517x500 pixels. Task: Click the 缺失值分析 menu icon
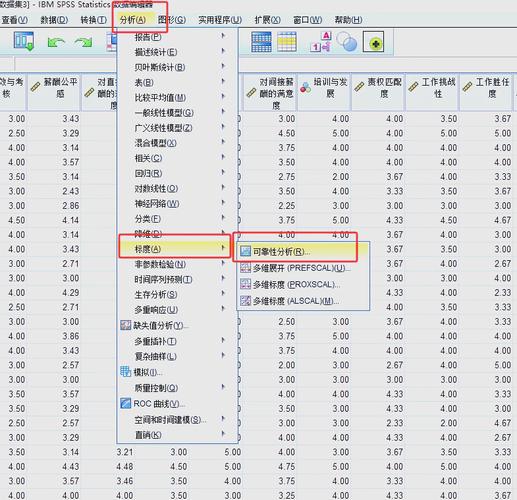pos(125,325)
